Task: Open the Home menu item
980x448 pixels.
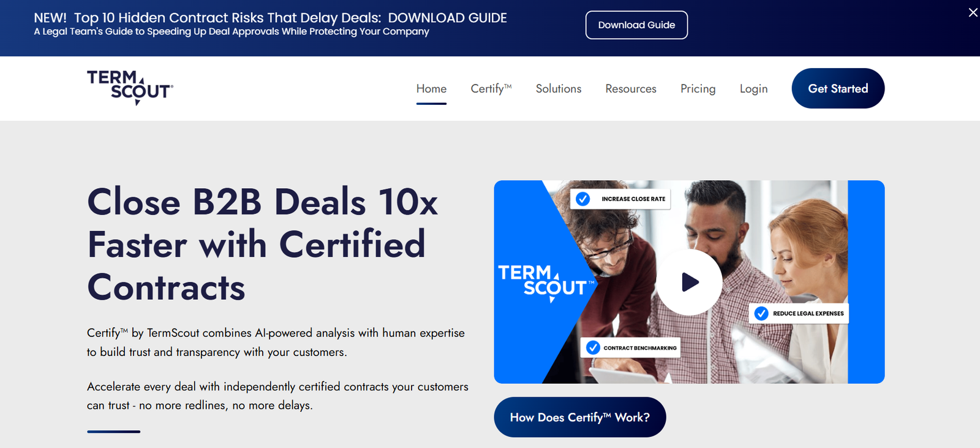Action: (x=431, y=89)
